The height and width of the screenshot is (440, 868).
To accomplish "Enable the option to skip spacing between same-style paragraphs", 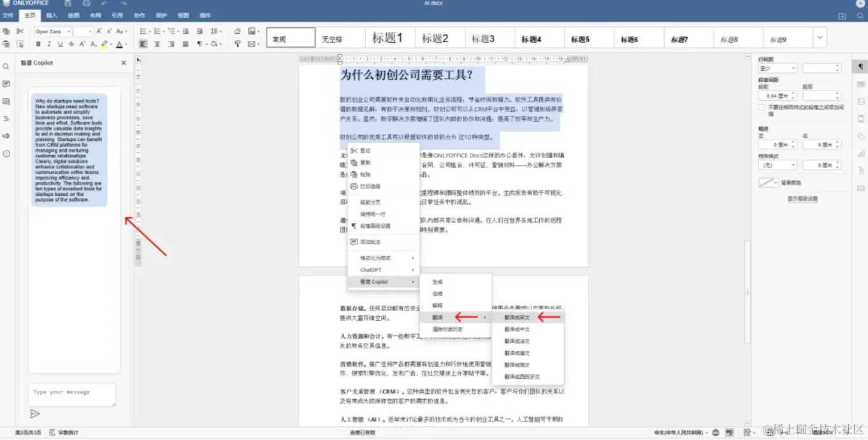I will coord(762,106).
